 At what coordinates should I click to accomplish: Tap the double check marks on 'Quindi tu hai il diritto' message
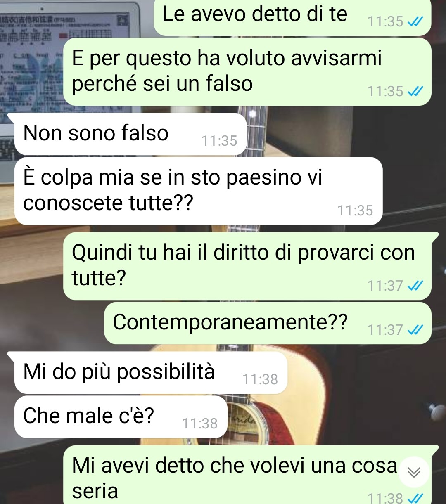tap(415, 286)
